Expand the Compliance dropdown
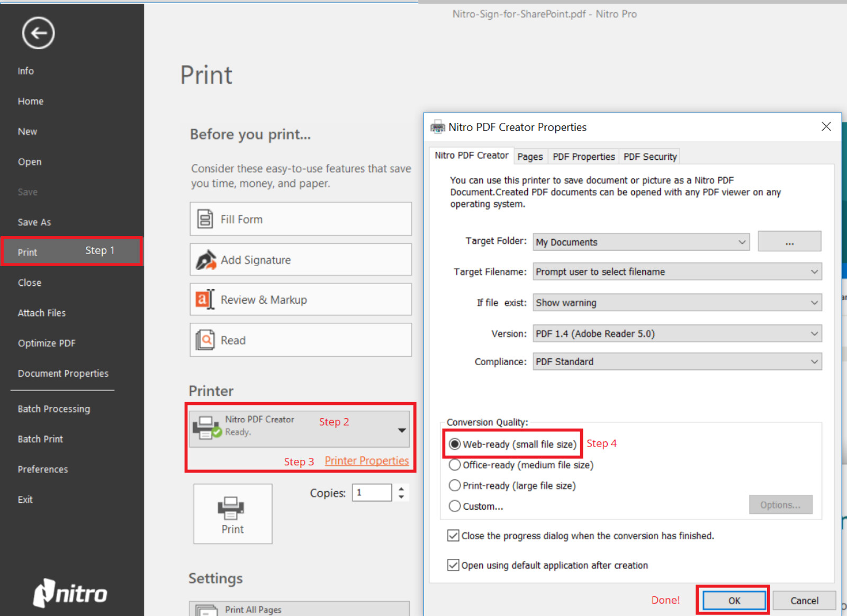Viewport: 847px width, 616px height. click(814, 362)
